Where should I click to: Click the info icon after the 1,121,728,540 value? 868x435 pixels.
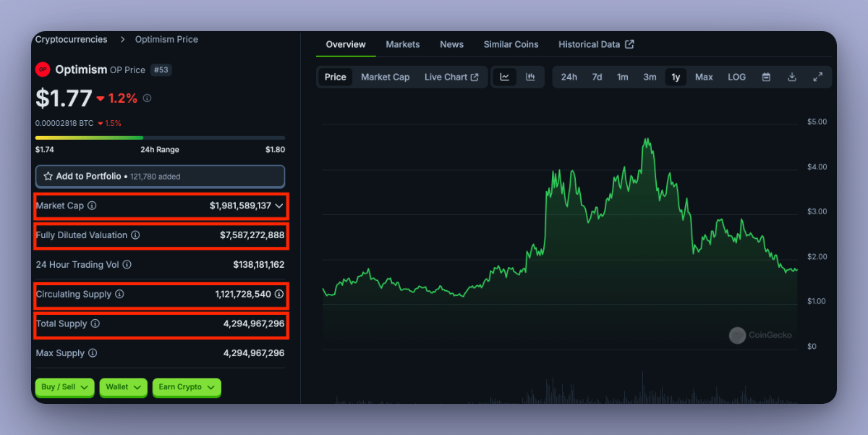point(279,294)
